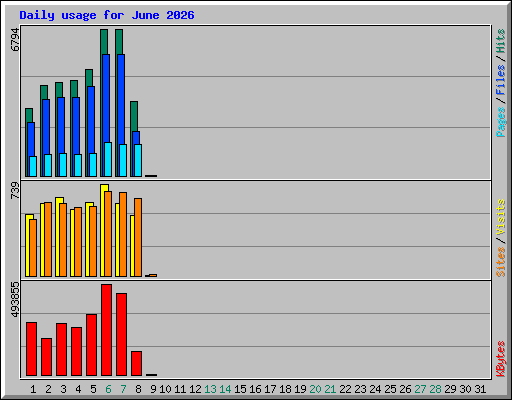
Task: Select the red KBytes bar for day 7
Action: (x=121, y=334)
